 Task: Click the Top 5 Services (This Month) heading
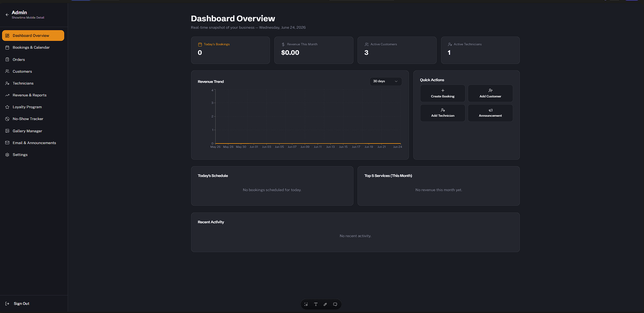388,176
